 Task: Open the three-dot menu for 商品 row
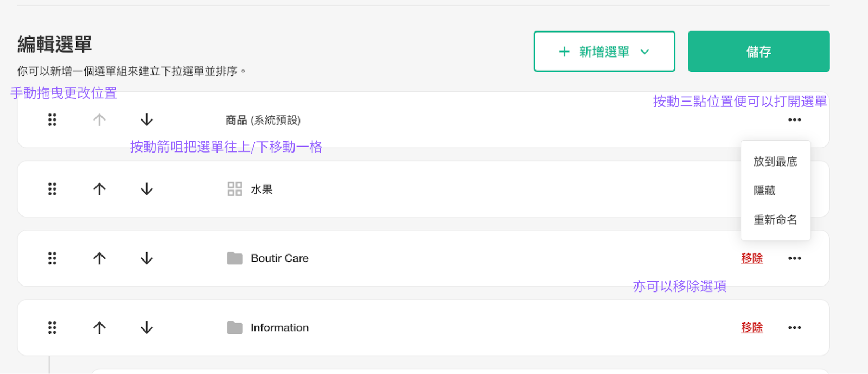pyautogui.click(x=794, y=120)
